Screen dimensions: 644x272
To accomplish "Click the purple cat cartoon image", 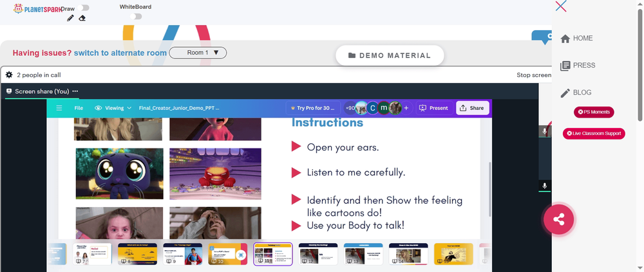I will 120,174.
